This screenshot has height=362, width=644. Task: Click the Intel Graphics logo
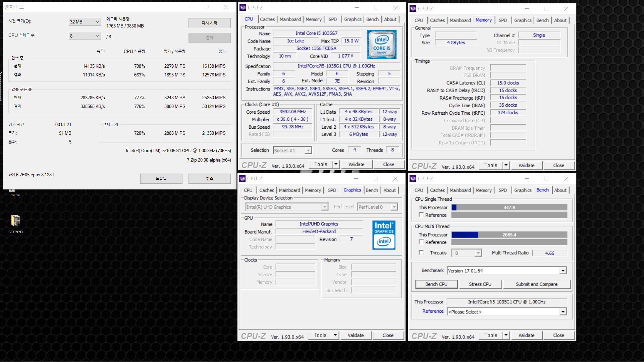coord(384,235)
